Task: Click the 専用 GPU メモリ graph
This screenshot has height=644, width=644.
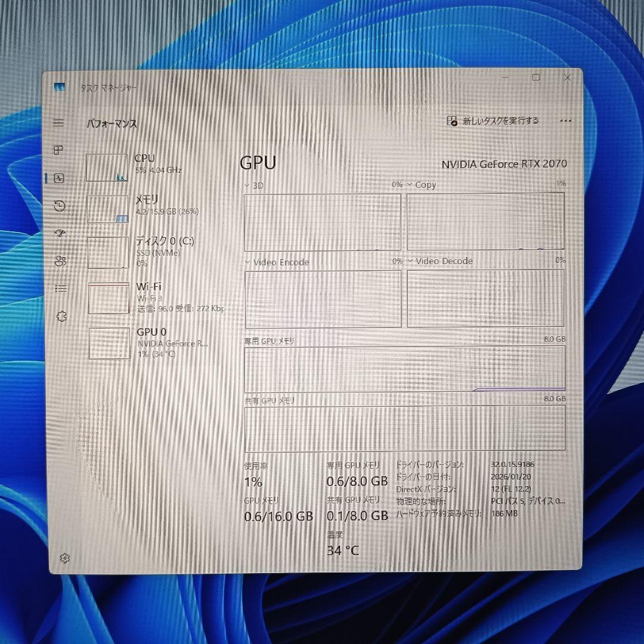Action: click(404, 369)
